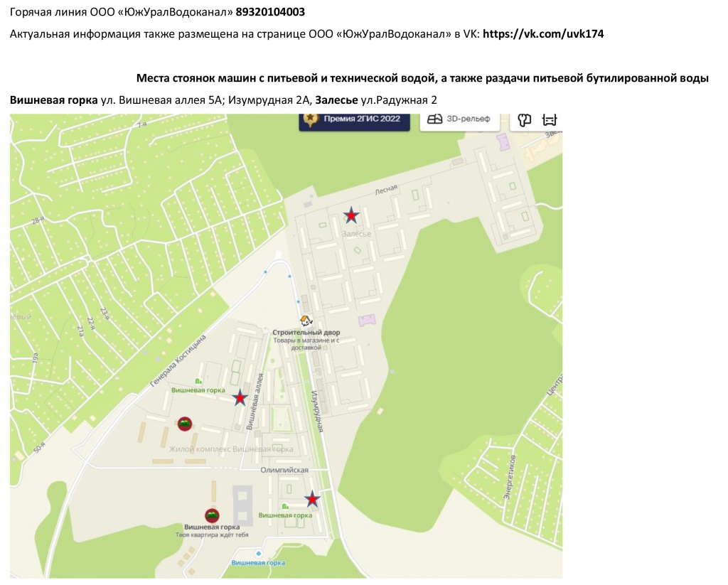
Task: Click red round icon above 'Твоя квартира' ad
Action: pyautogui.click(x=212, y=515)
